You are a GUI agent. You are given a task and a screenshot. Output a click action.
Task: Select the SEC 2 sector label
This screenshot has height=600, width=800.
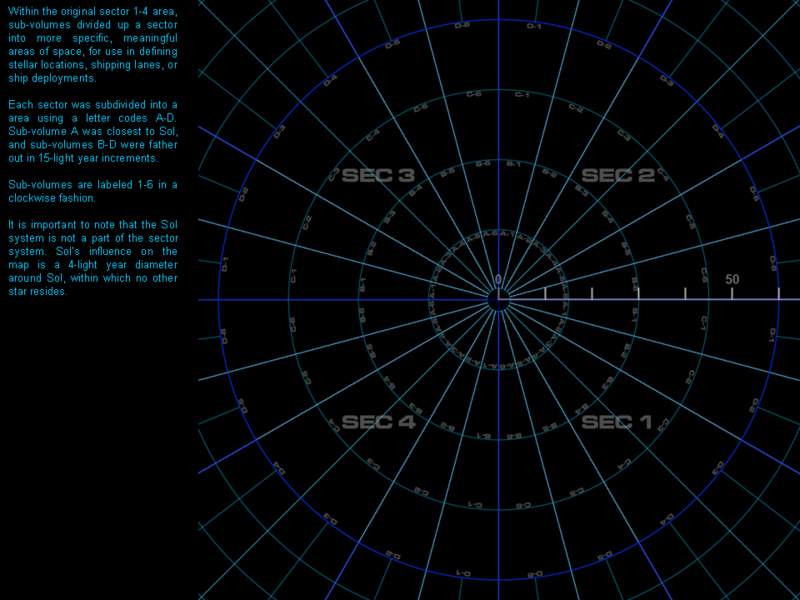coord(617,176)
